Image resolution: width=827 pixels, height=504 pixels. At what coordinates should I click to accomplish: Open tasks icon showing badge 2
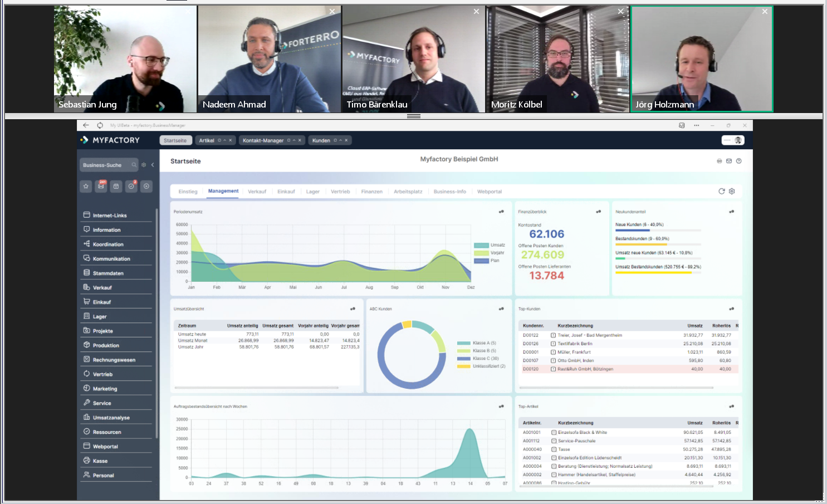tap(131, 187)
